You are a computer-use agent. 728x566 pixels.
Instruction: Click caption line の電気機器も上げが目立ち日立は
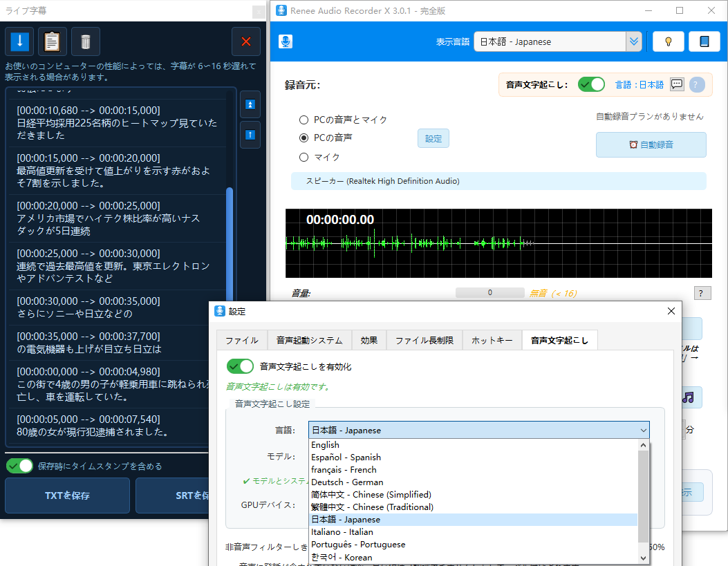pos(89,349)
